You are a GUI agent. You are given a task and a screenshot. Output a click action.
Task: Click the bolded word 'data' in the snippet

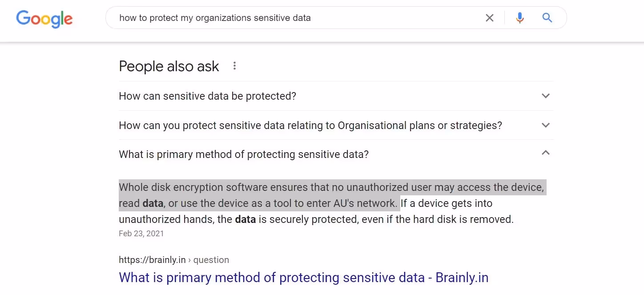153,203
